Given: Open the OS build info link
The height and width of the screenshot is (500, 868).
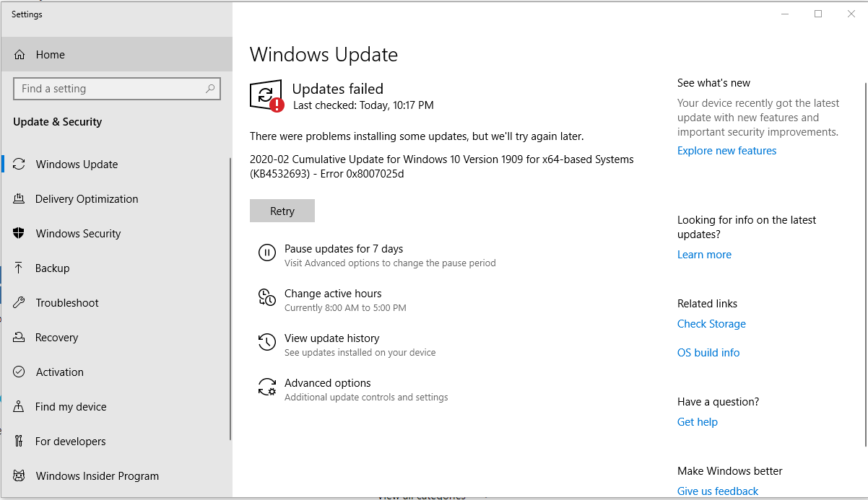Looking at the screenshot, I should [708, 353].
